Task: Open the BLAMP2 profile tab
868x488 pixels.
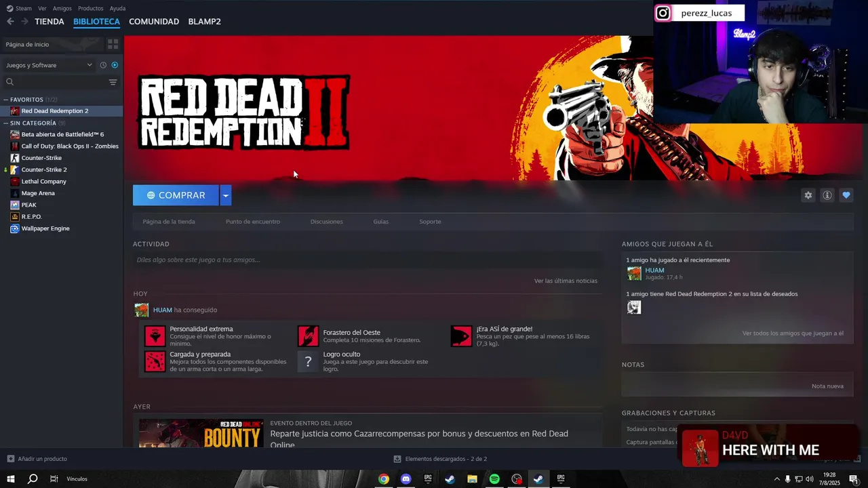Action: [204, 22]
